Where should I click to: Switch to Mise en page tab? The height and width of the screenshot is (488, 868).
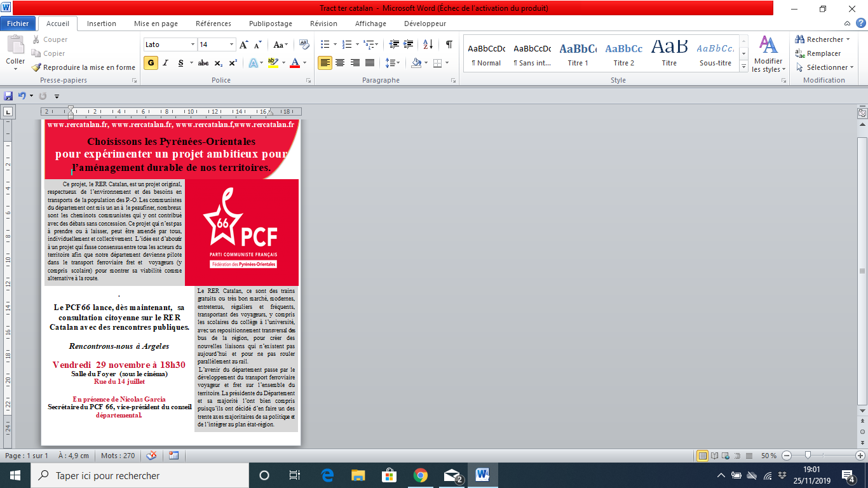(x=156, y=24)
